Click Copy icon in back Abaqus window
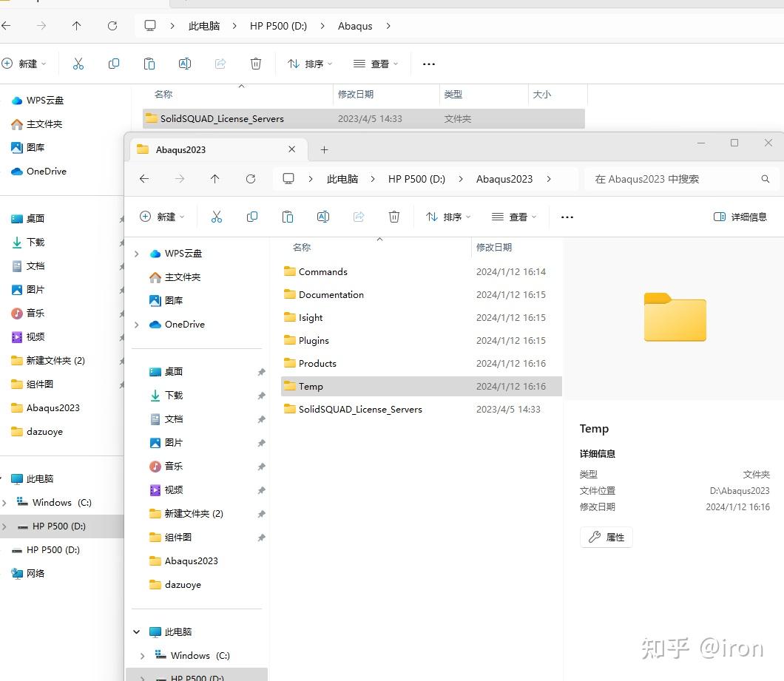This screenshot has width=784, height=681. [x=114, y=64]
